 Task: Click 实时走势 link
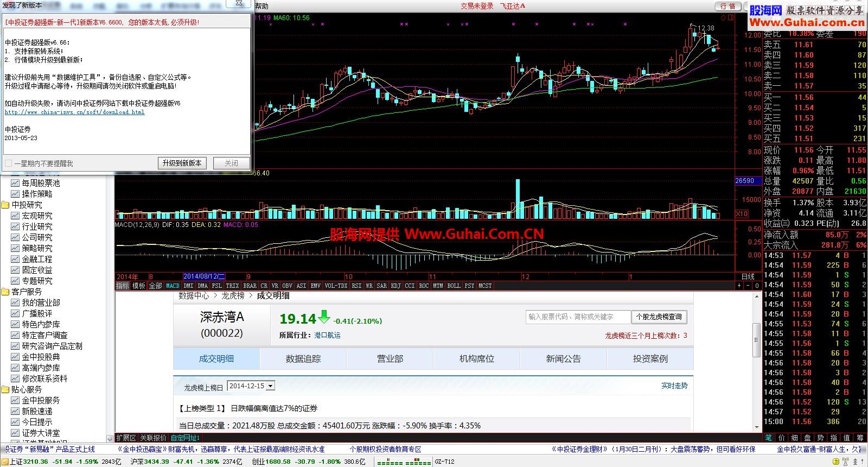[x=674, y=386]
